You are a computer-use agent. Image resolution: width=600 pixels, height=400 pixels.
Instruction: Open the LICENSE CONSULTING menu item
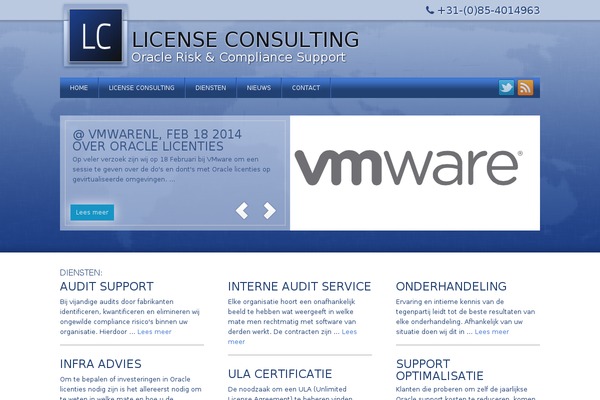click(142, 88)
